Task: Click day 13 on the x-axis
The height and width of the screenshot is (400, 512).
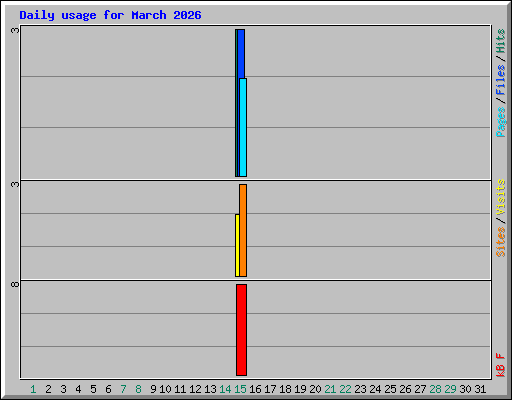Action: click(x=210, y=389)
